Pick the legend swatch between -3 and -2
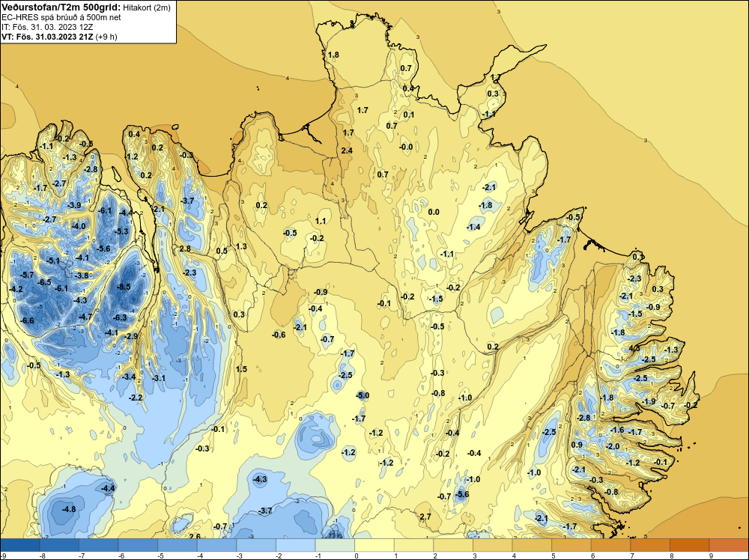 (256, 545)
